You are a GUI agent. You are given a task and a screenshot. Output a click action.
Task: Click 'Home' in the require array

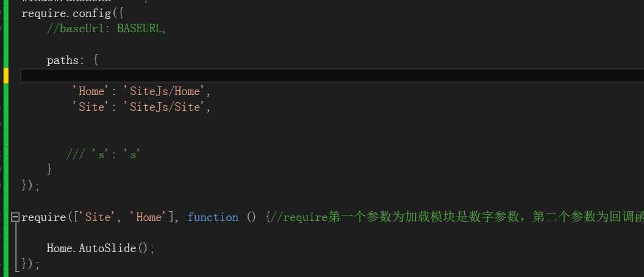coord(148,217)
